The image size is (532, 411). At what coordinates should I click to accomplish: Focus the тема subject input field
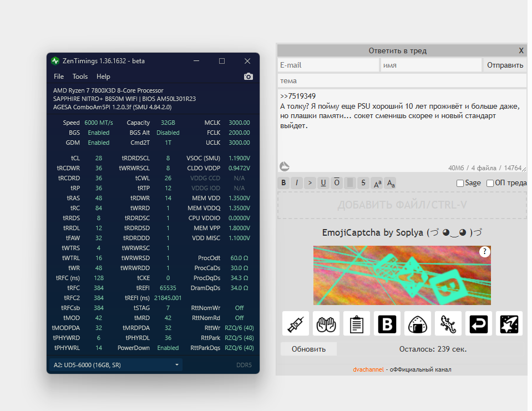[402, 81]
